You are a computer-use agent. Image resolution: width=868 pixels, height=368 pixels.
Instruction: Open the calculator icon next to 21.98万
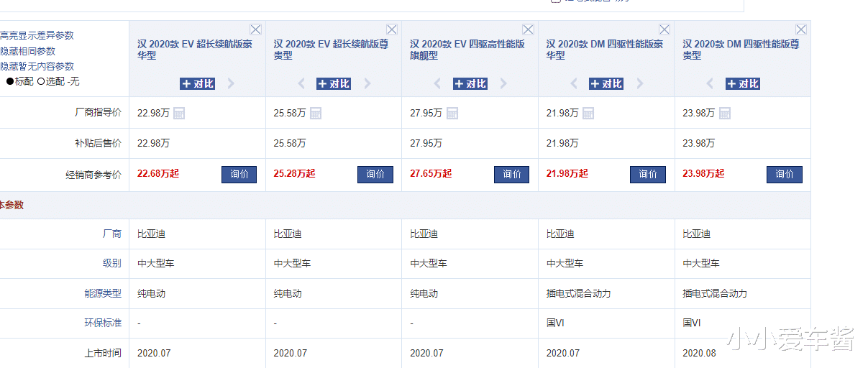(x=588, y=113)
